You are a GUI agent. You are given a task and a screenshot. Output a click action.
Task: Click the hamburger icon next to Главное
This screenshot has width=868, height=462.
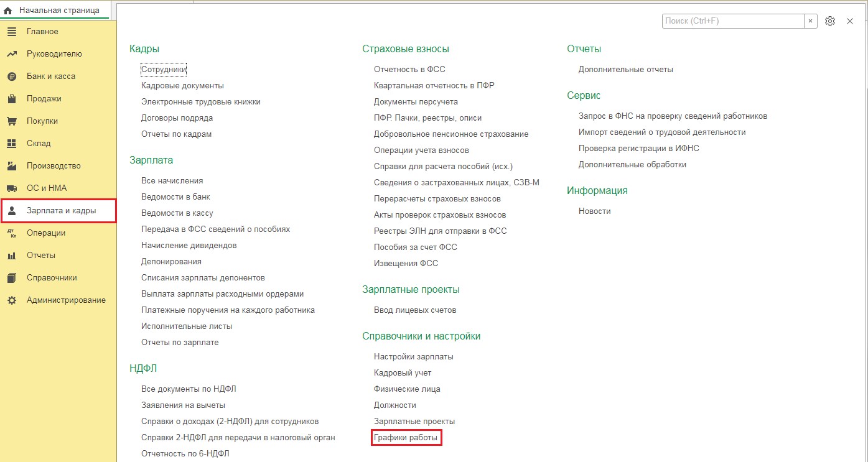tap(11, 32)
